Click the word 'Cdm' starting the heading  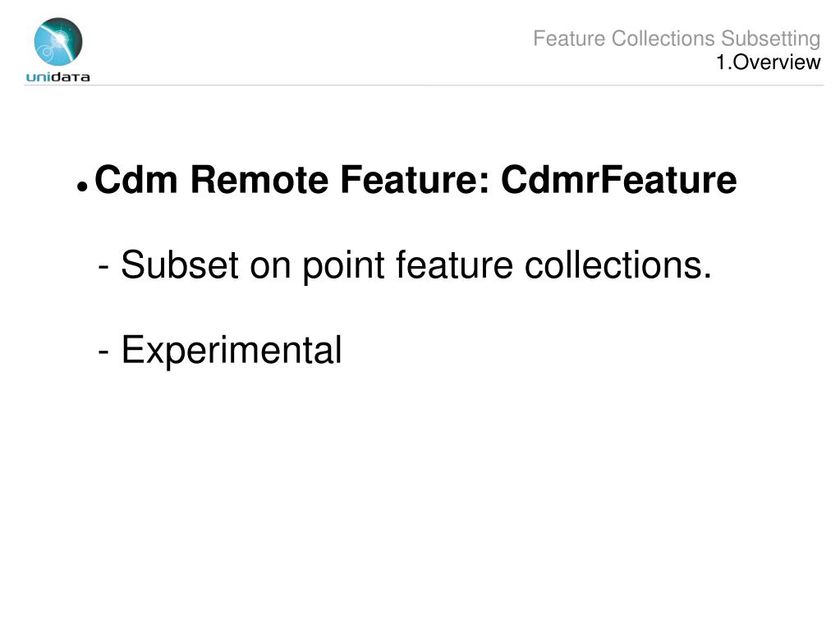tap(136, 179)
